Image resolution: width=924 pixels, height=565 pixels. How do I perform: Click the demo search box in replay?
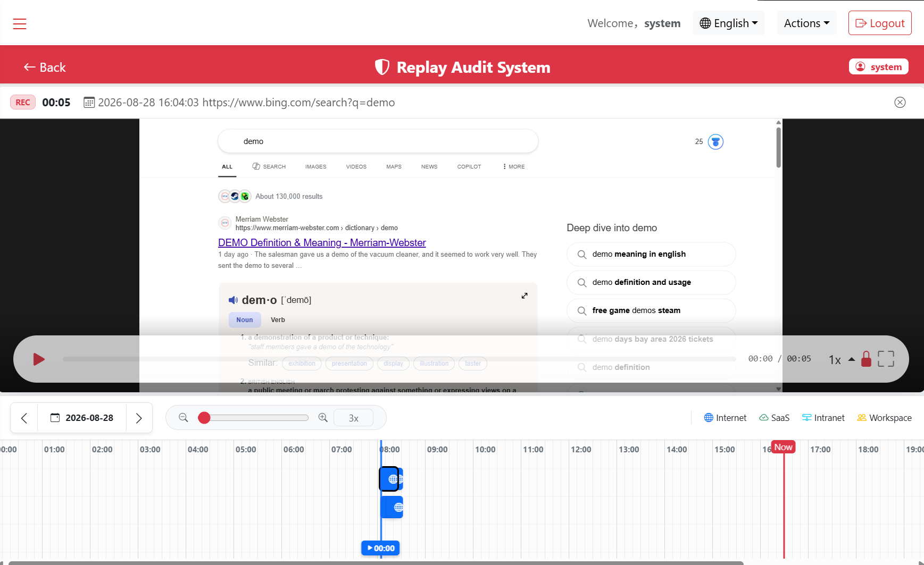[378, 141]
